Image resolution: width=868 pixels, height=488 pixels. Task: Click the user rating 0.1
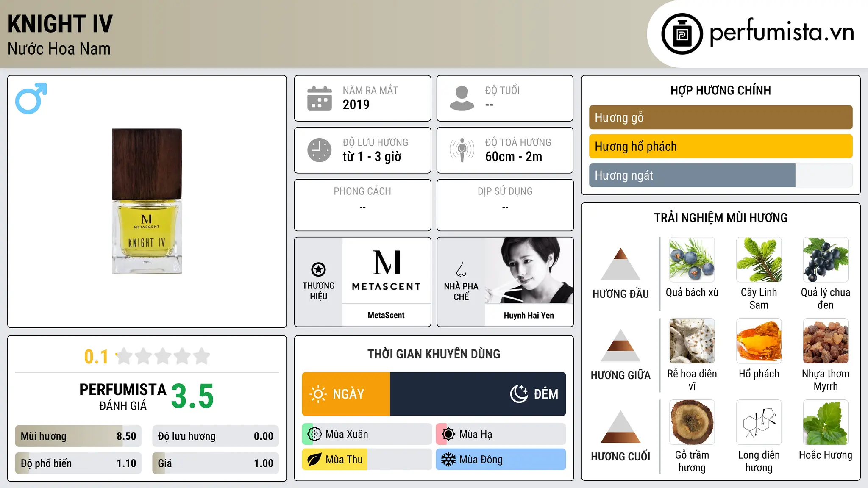pos(96,357)
